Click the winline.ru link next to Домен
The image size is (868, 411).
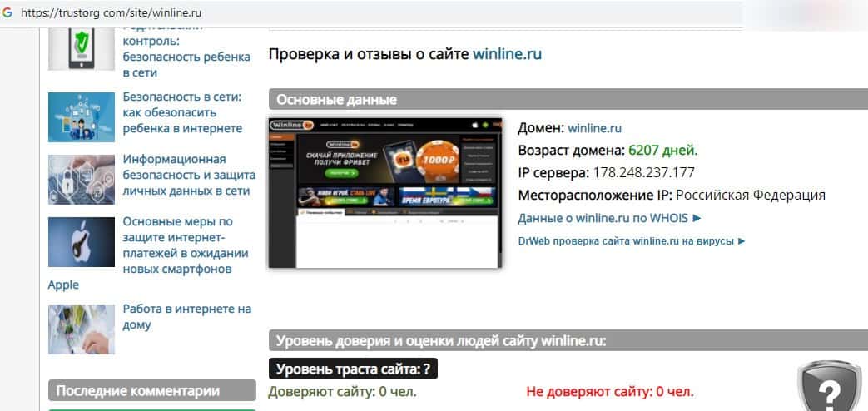point(594,129)
